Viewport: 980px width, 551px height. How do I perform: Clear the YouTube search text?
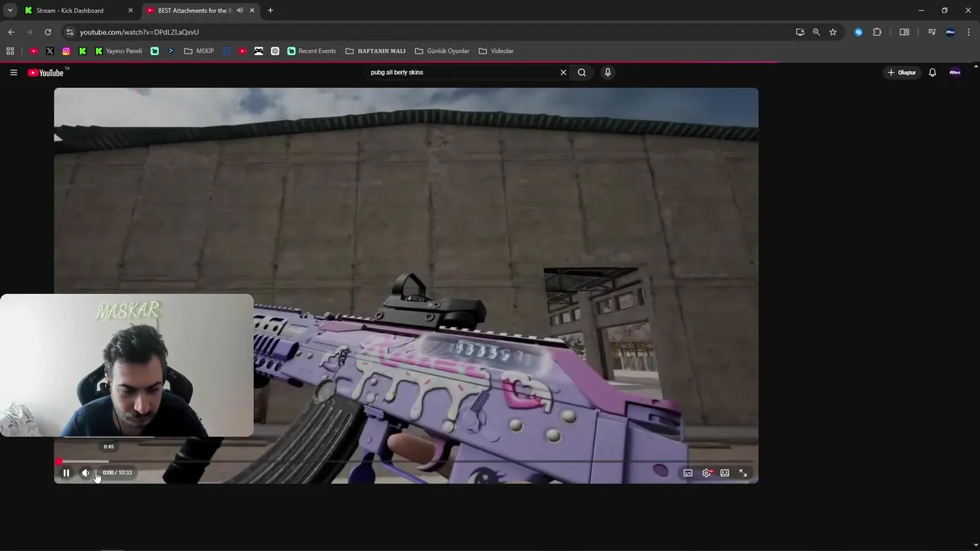[x=563, y=73]
